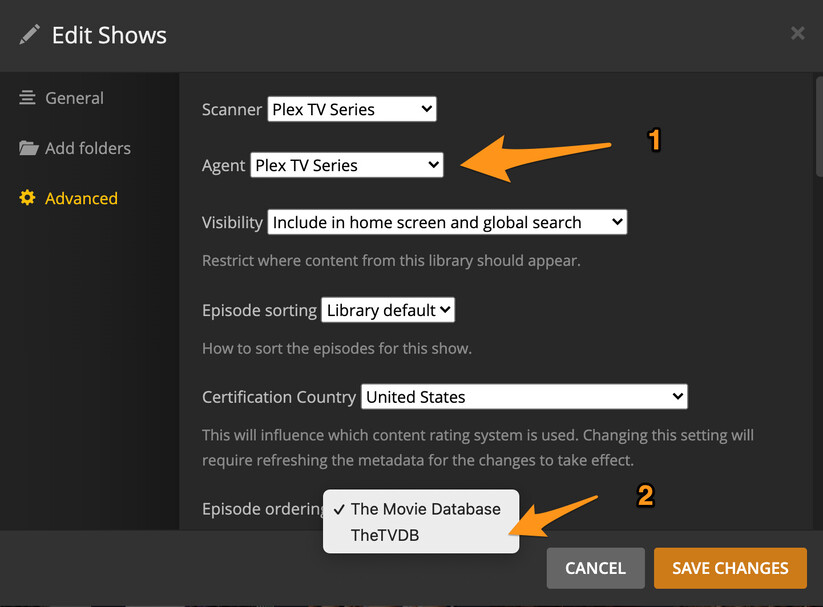Click 'Restrict where content from this library' text

(391, 260)
